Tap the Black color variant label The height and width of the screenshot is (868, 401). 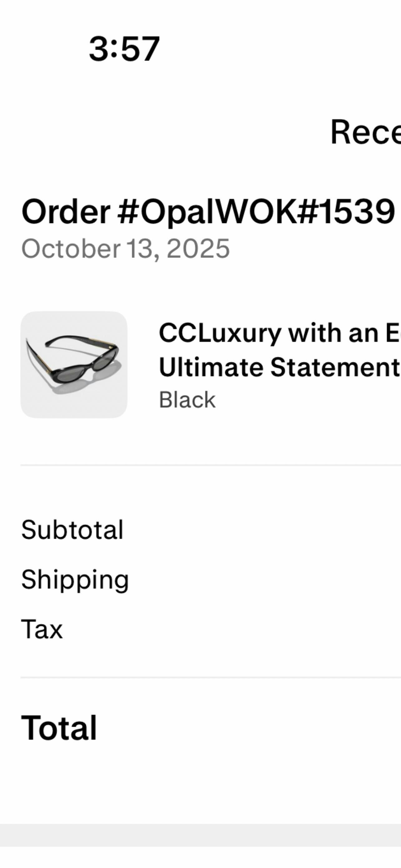click(187, 400)
